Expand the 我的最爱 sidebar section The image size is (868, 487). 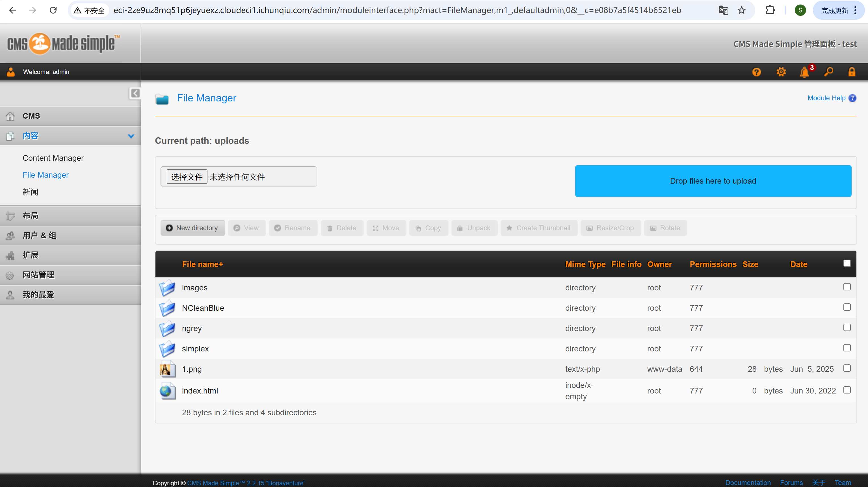tap(70, 295)
